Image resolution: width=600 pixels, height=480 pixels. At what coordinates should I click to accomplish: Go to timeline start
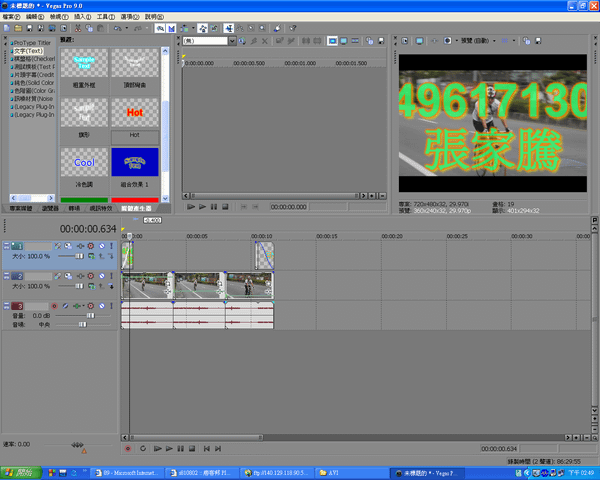point(207,448)
